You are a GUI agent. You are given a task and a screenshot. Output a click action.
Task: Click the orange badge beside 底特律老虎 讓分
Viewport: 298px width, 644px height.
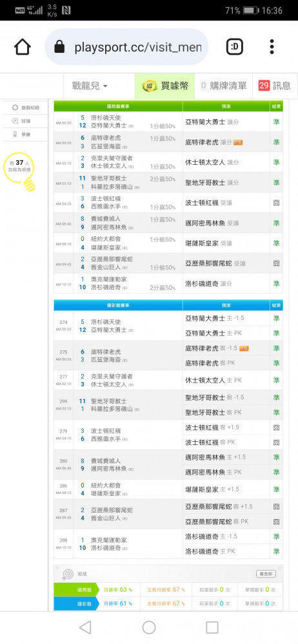pyautogui.click(x=238, y=142)
